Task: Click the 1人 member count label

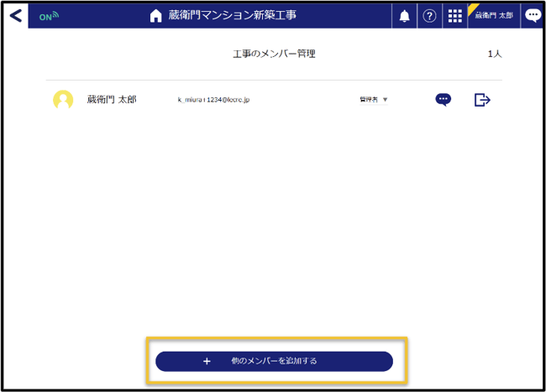Action: coord(495,54)
